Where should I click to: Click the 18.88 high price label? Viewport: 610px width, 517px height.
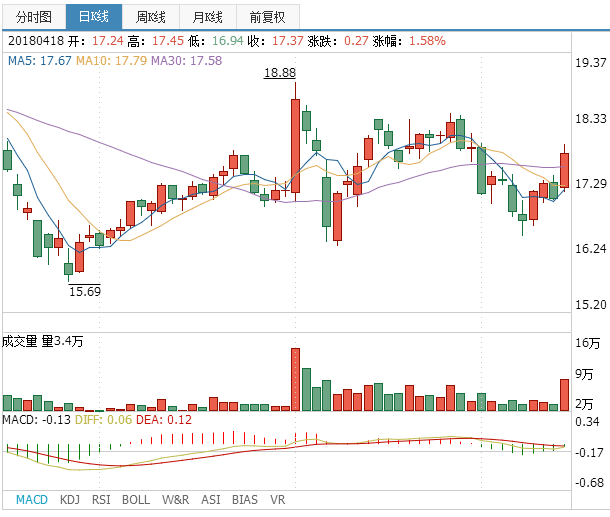pos(280,73)
